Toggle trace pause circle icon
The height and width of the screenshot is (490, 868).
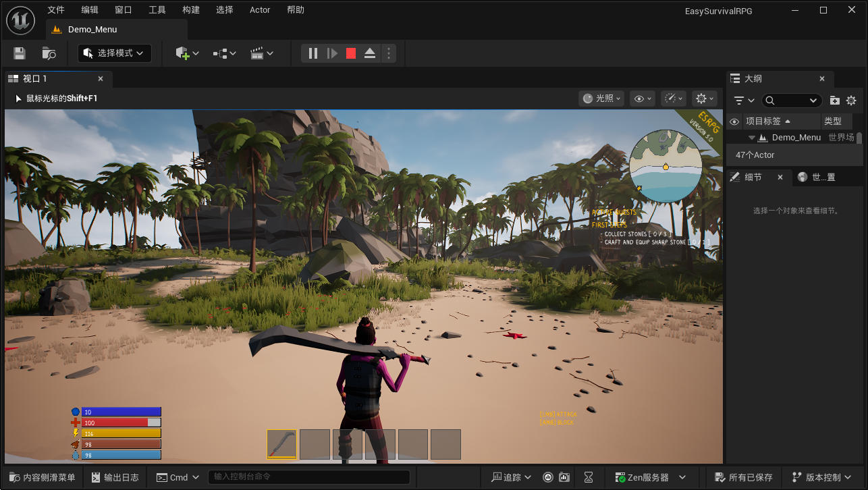click(548, 477)
